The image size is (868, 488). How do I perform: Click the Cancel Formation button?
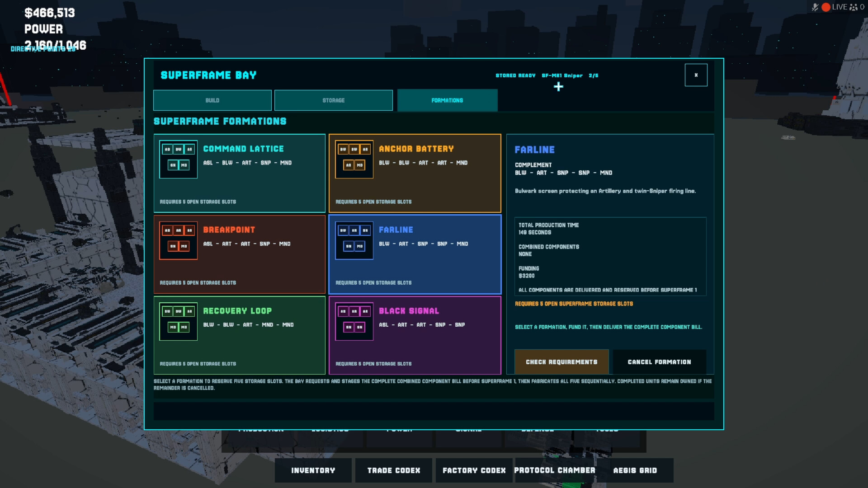click(659, 362)
